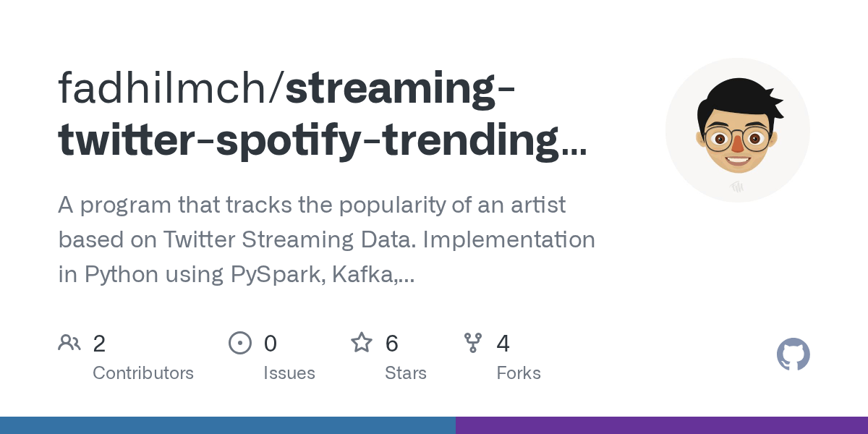Click the blue language bar segment
This screenshot has width=868, height=434.
click(x=227, y=425)
